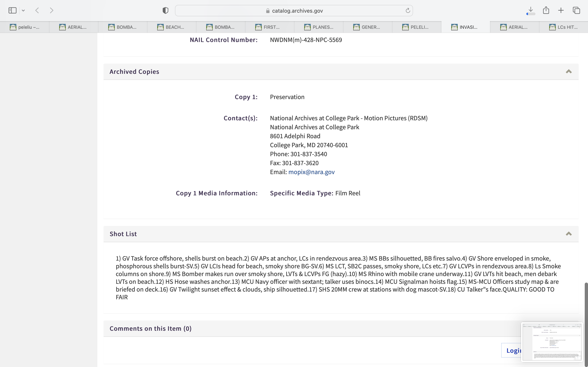This screenshot has width=588, height=367.
Task: Open the mopix@nara.gov email link
Action: pyautogui.click(x=311, y=172)
